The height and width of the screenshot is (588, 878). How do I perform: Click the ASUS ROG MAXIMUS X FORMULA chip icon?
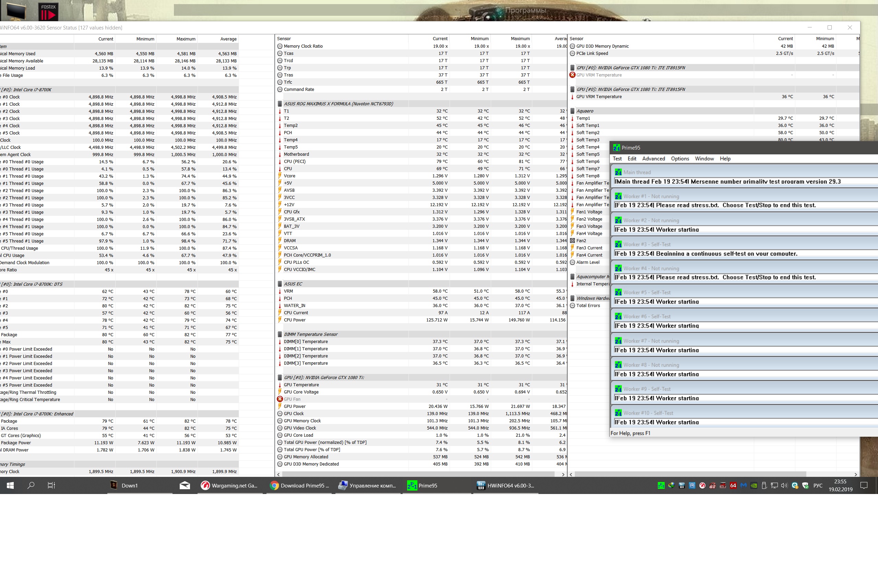[280, 104]
